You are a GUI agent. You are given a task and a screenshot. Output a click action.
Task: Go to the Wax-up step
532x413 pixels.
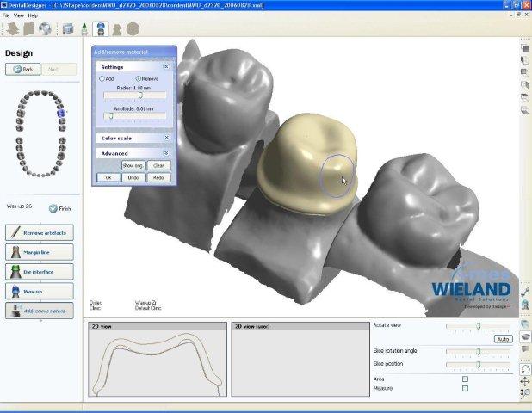[40, 292]
